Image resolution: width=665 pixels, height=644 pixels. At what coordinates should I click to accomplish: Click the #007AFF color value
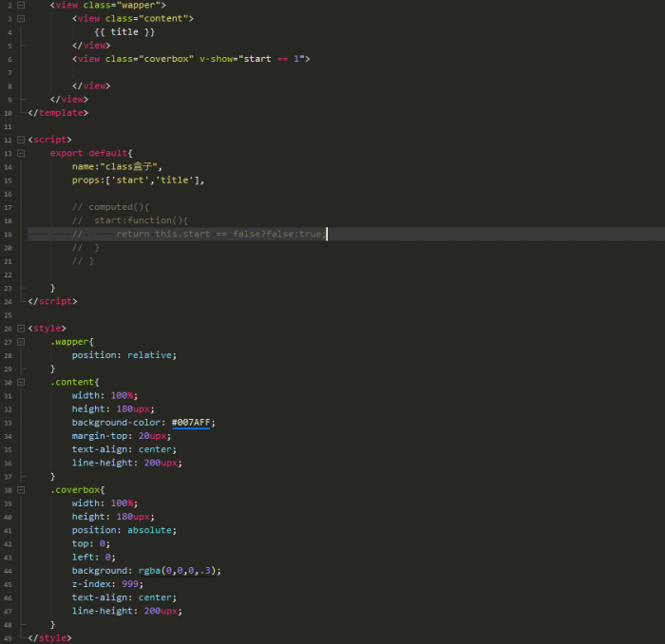[x=192, y=422]
